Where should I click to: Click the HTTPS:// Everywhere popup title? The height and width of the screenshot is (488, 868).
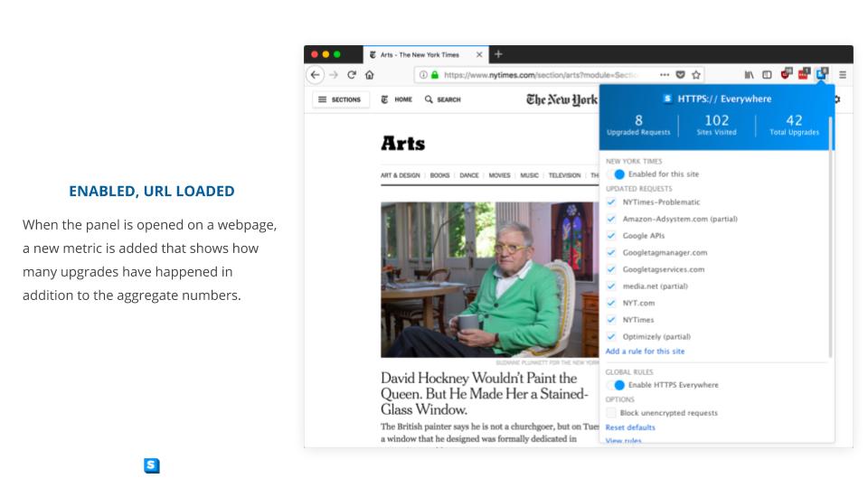coord(717,99)
